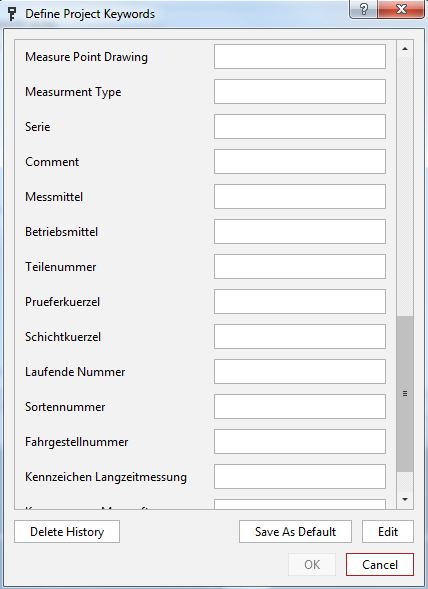Focus the Laufende Nummer field
The image size is (428, 589).
[x=300, y=372]
